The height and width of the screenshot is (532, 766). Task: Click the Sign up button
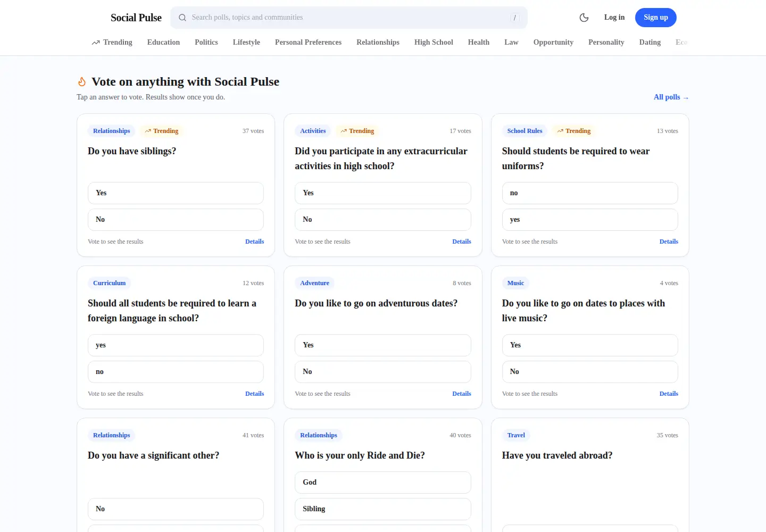click(656, 18)
